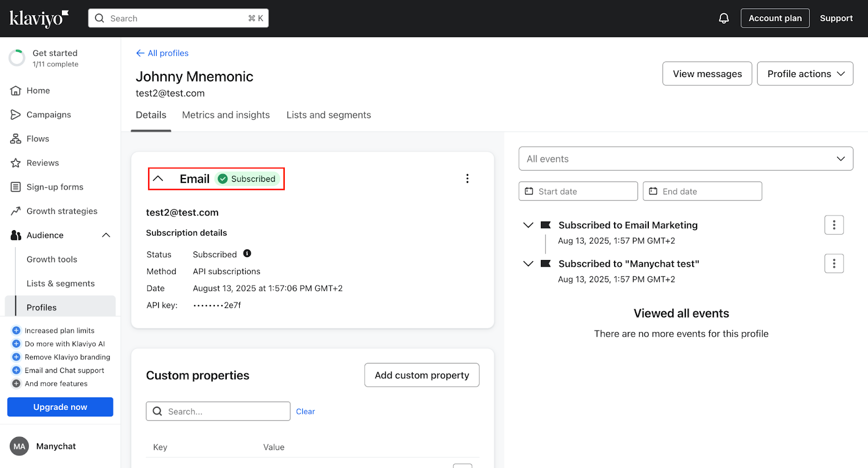Collapse the Email subscription section

coord(158,179)
